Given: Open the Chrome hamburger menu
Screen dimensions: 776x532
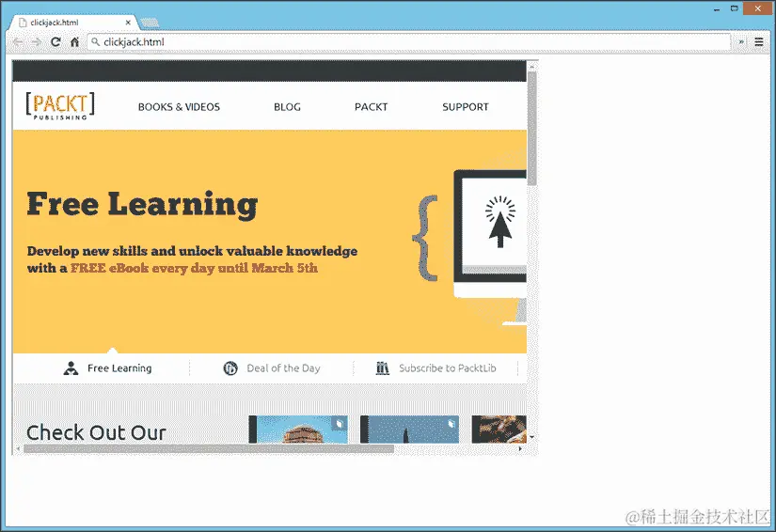Looking at the screenshot, I should coord(759,42).
